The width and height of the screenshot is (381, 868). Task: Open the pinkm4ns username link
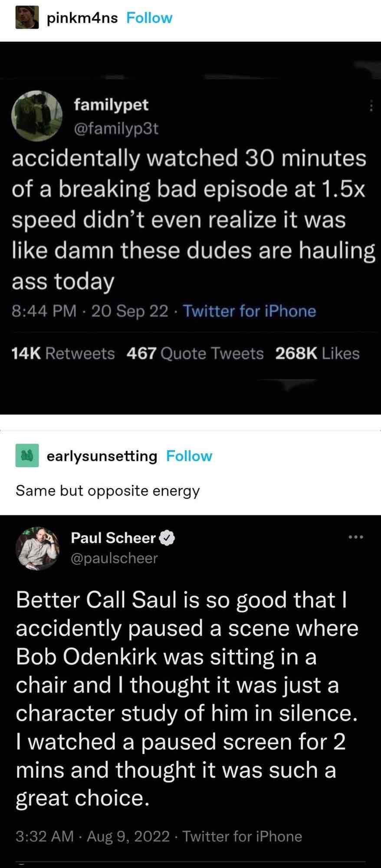click(82, 18)
